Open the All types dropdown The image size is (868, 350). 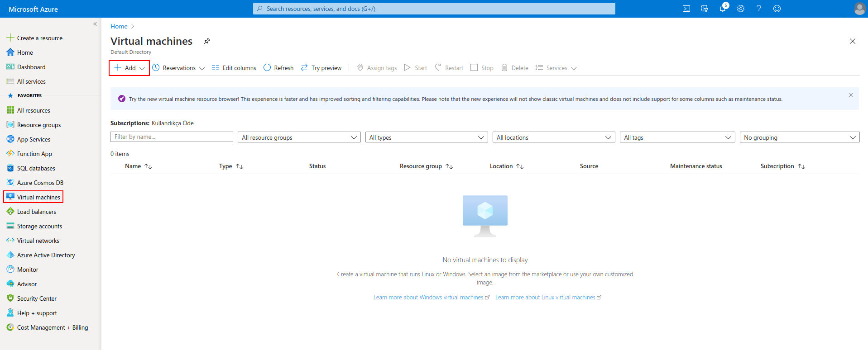coord(427,137)
